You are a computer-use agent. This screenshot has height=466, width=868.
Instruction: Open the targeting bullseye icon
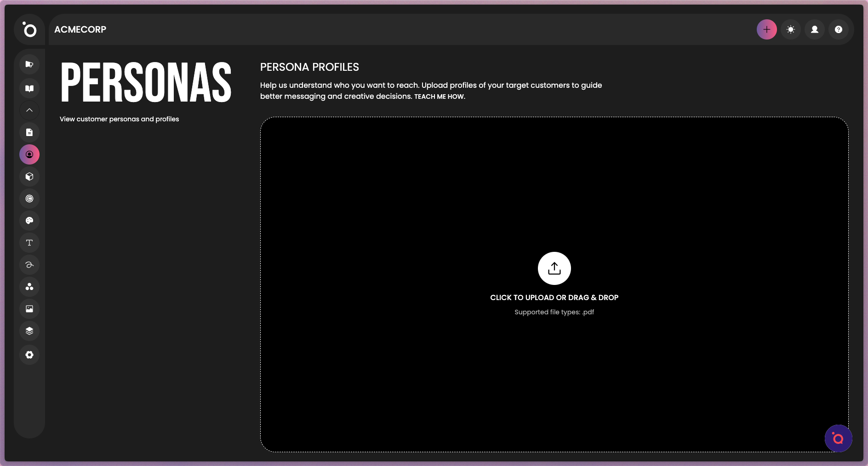29,199
